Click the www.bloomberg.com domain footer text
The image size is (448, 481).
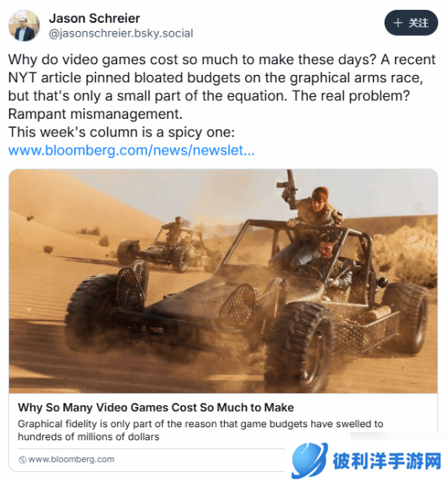point(71,459)
